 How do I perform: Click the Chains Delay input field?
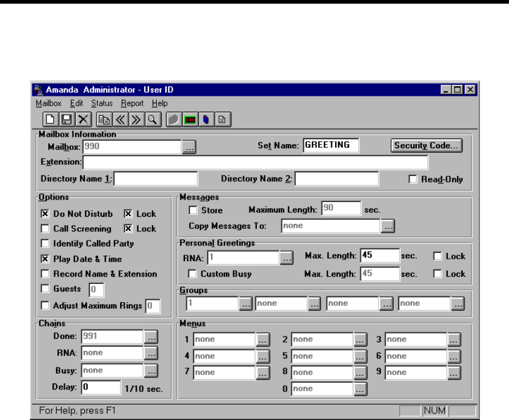[x=101, y=388]
